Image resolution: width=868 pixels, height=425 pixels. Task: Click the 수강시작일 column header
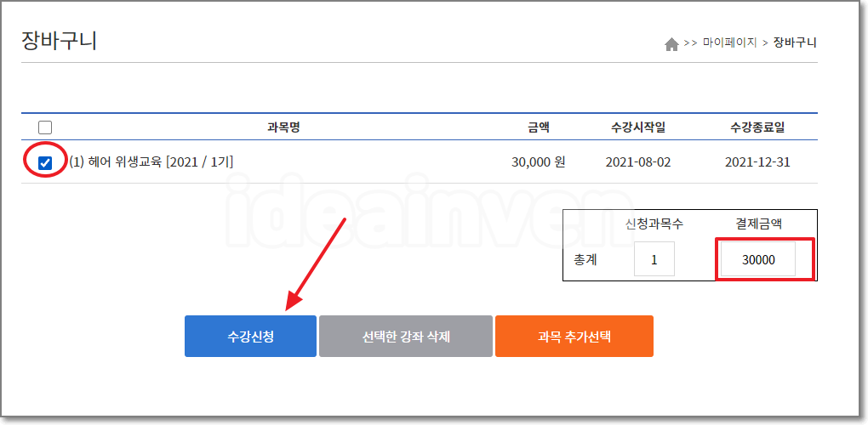pyautogui.click(x=637, y=127)
